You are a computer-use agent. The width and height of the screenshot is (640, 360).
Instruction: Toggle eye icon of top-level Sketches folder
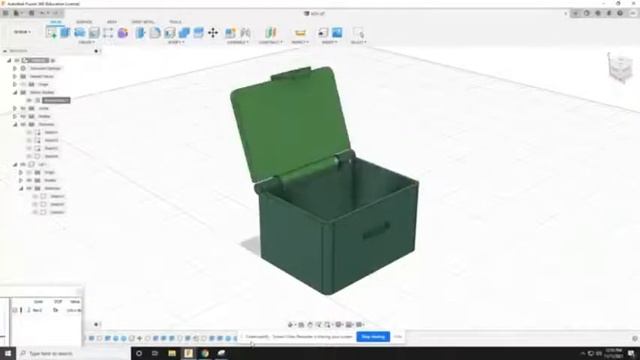23,124
